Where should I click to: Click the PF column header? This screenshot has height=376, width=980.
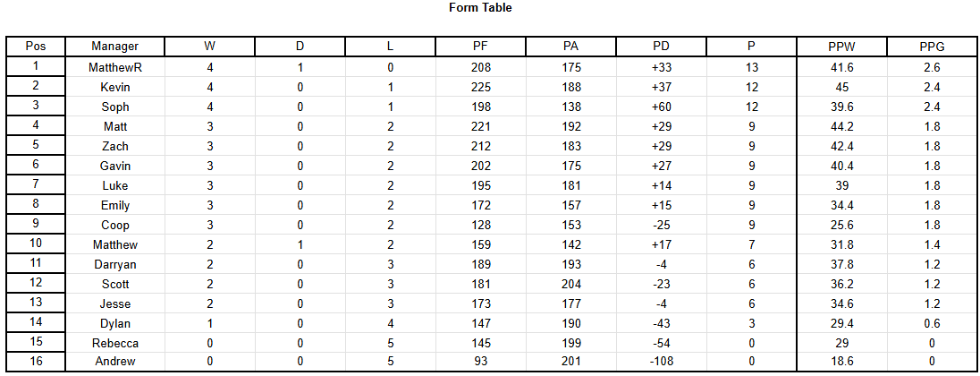tap(481, 47)
